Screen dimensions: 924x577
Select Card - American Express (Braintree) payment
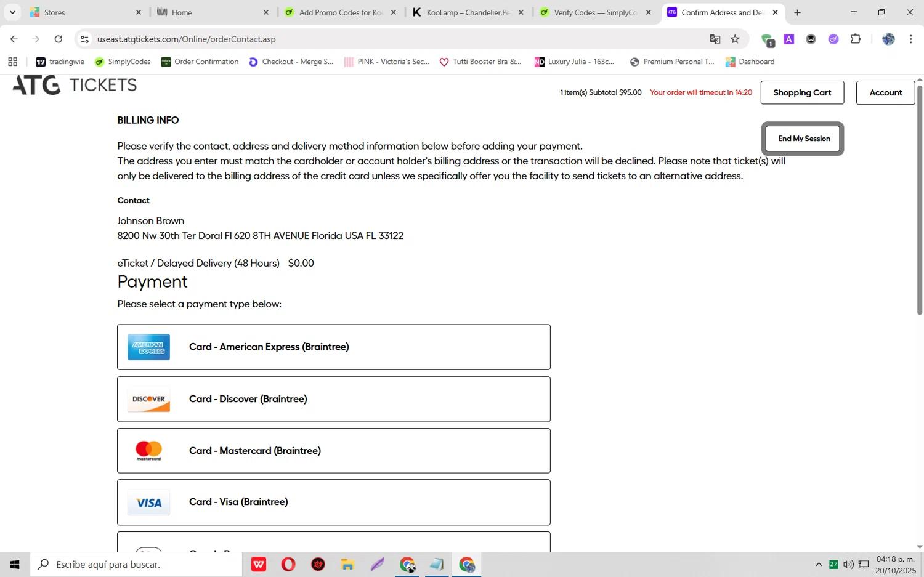334,347
